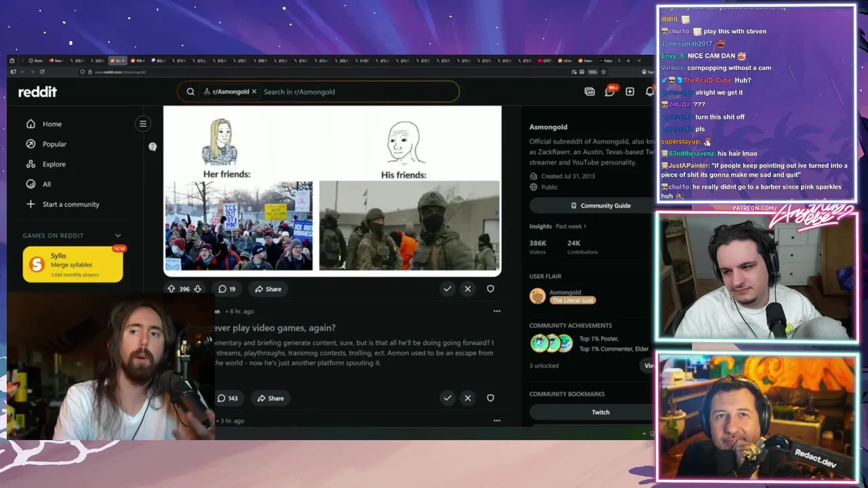Click the 386K Visitors stat
868x488 pixels.
point(538,247)
